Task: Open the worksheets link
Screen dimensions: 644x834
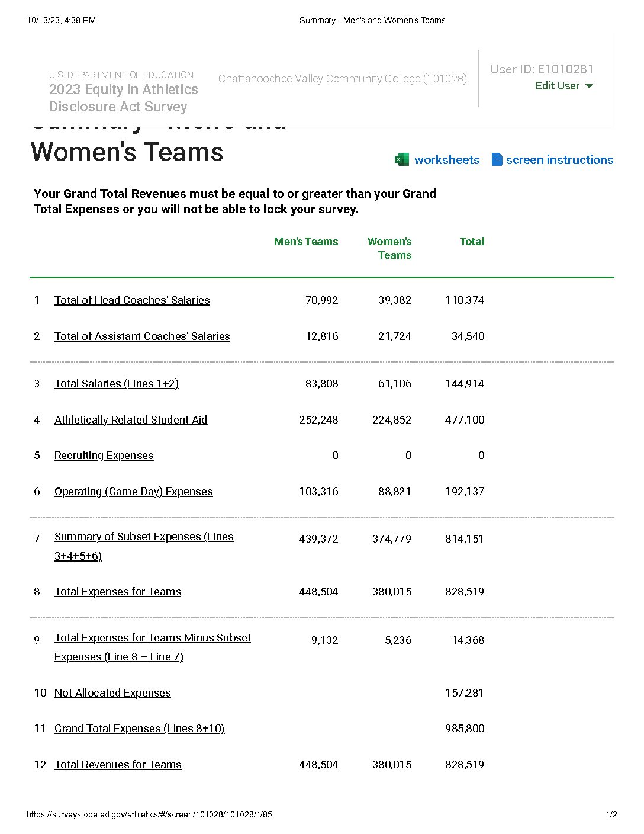Action: pyautogui.click(x=447, y=160)
